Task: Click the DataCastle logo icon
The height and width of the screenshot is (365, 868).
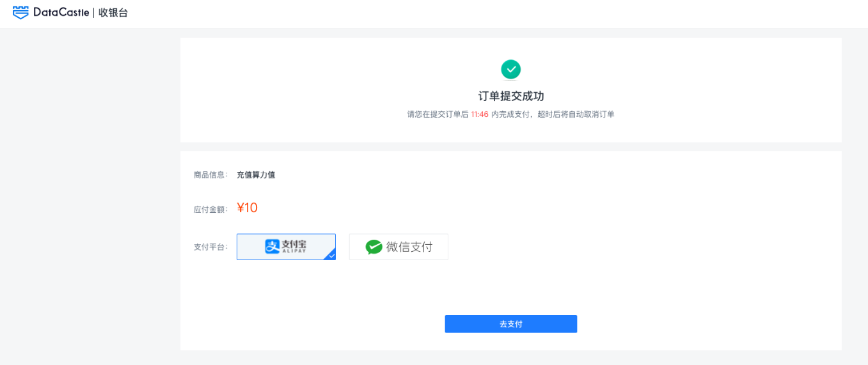Action: 21,12
